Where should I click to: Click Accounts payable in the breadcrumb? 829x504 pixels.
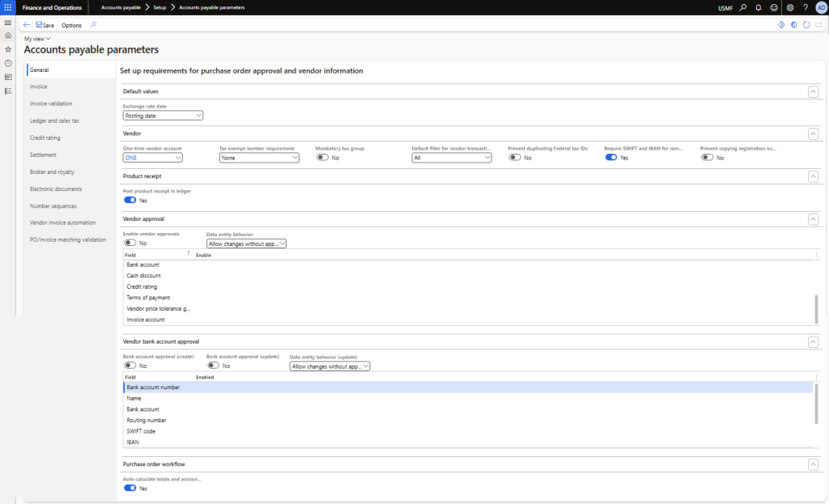118,7
